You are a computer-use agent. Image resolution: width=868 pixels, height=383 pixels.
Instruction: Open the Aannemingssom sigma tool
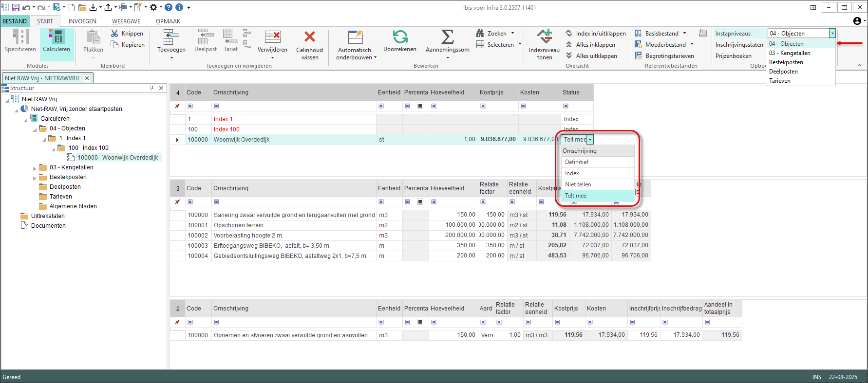point(447,37)
